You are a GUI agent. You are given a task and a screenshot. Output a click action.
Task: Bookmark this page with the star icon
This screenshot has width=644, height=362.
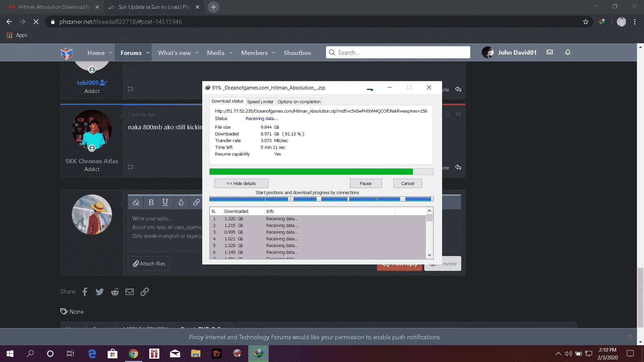click(586, 22)
